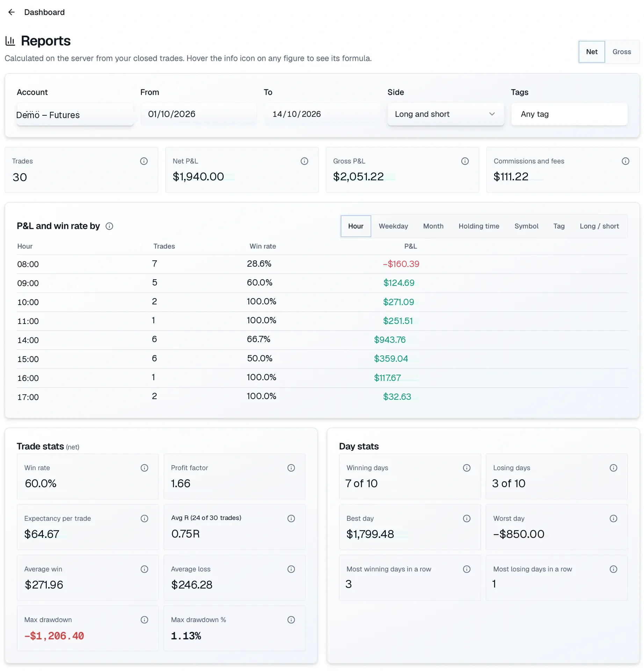Image resolution: width=644 pixels, height=671 pixels.
Task: Select the Weekday breakdown tab
Action: coord(393,226)
